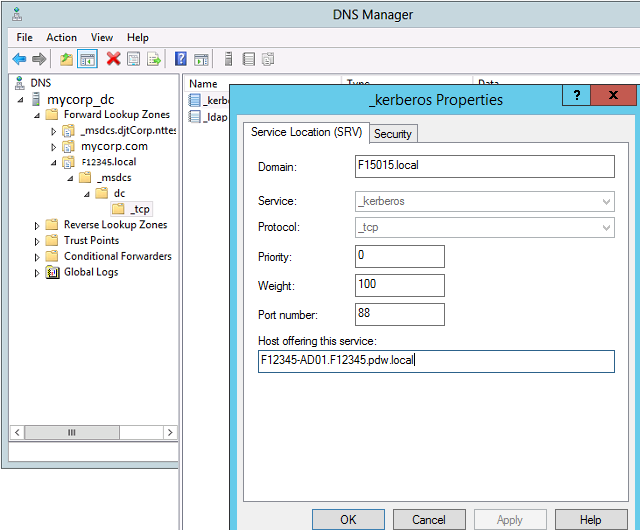
Task: Select the _tcp folder in tree
Action: point(132,209)
